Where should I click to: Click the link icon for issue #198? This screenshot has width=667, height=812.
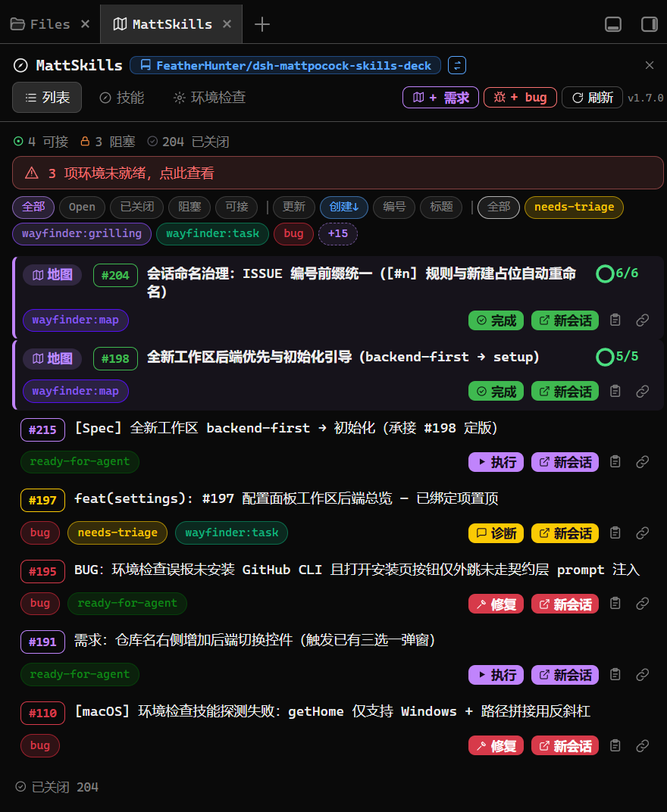[x=643, y=391]
